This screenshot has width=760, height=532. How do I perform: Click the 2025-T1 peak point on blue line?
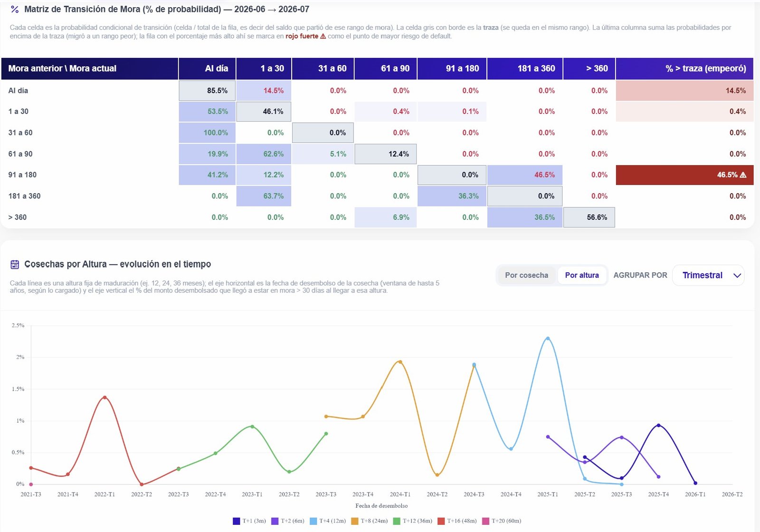(548, 338)
